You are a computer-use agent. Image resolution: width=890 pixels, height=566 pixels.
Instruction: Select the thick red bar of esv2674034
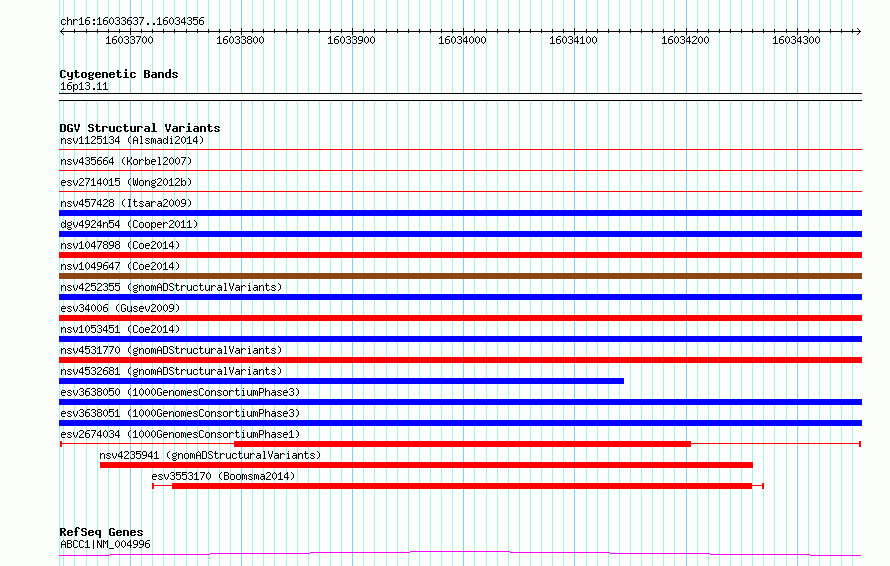(463, 444)
